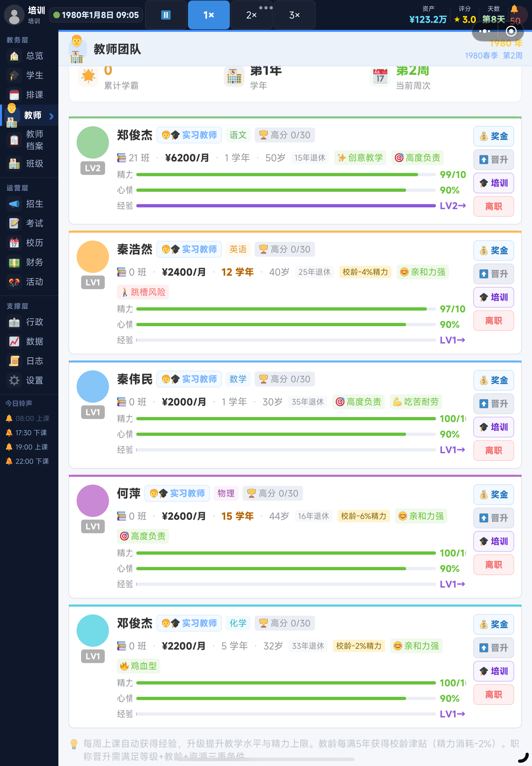Switch game speed to 3×
The height and width of the screenshot is (766, 532).
tap(294, 15)
